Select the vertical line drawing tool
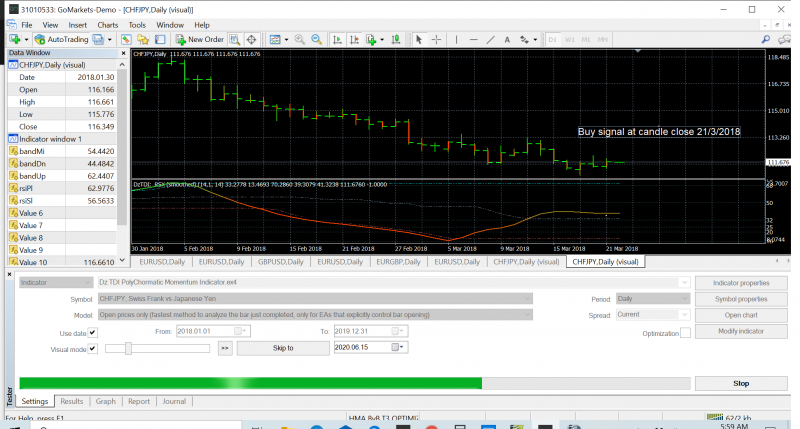Screen dimensions: 800x429 pos(457,39)
